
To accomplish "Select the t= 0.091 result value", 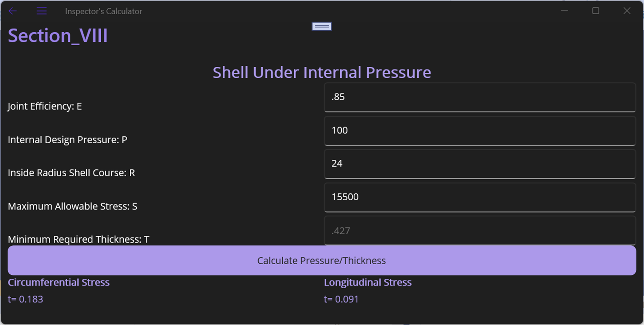I will [x=341, y=299].
